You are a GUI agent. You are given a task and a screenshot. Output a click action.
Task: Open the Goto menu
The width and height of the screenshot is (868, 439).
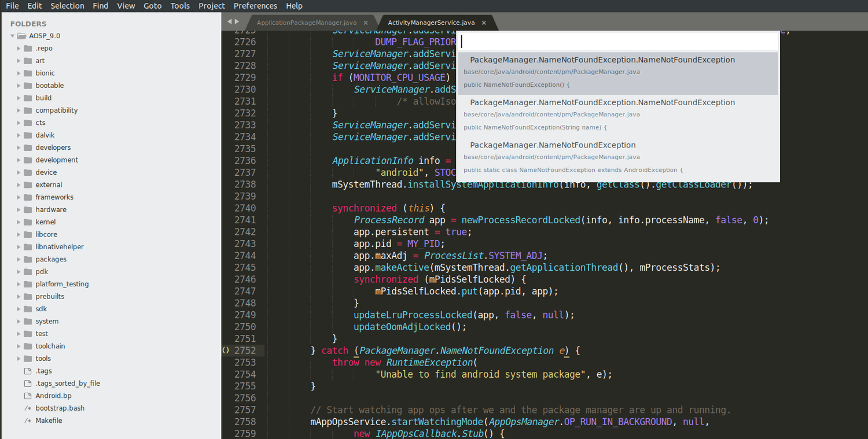152,6
